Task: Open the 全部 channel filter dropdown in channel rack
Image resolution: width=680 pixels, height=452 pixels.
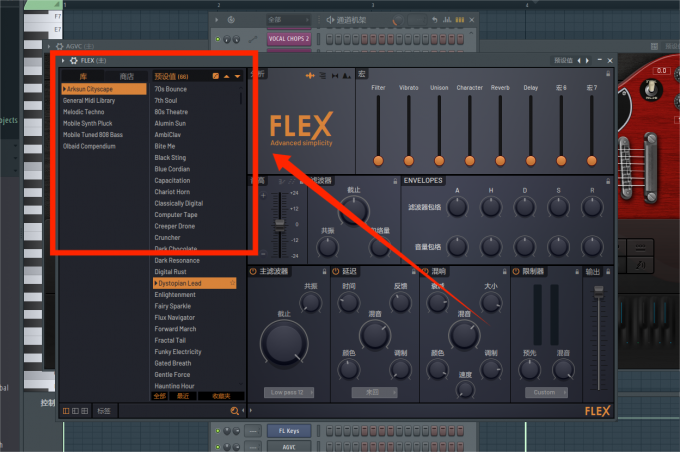Action: (x=288, y=20)
